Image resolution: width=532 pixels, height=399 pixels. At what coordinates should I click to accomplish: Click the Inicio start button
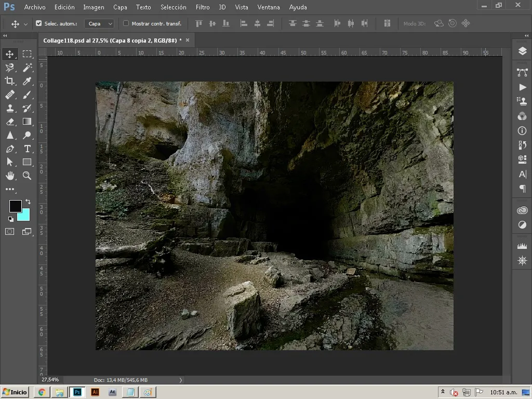[x=15, y=392]
